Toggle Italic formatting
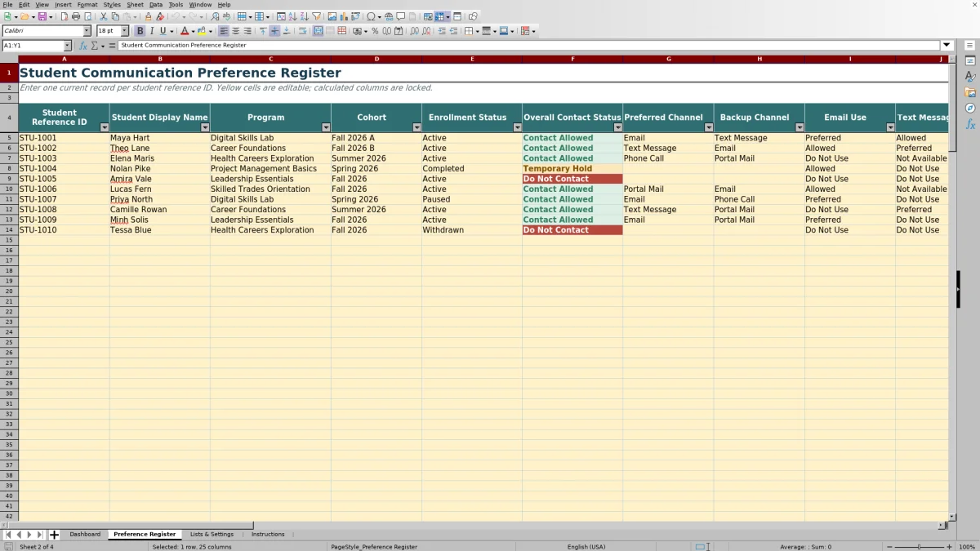The height and width of the screenshot is (551, 980). (x=152, y=31)
